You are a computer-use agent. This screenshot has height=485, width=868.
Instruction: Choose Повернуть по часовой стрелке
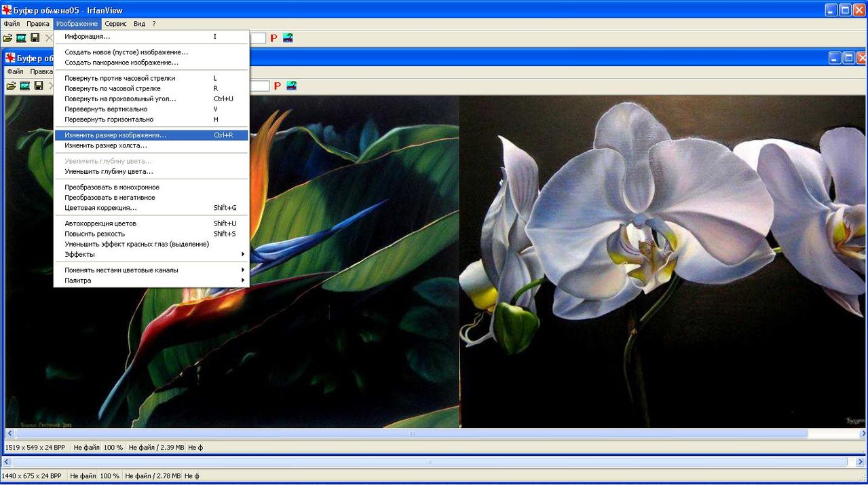pyautogui.click(x=113, y=88)
